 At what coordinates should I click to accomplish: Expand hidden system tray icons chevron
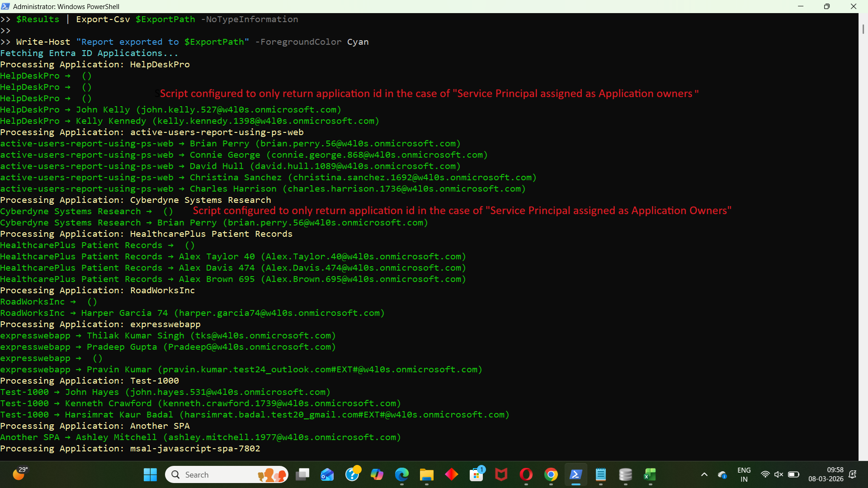704,474
